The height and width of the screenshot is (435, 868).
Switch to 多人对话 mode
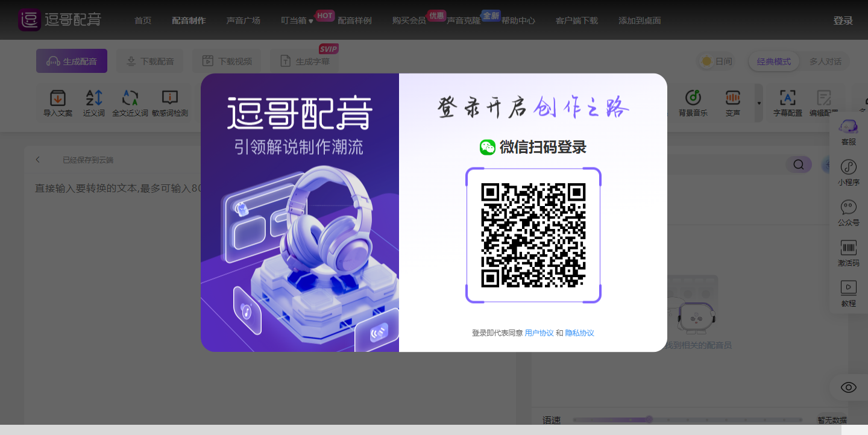click(x=825, y=61)
